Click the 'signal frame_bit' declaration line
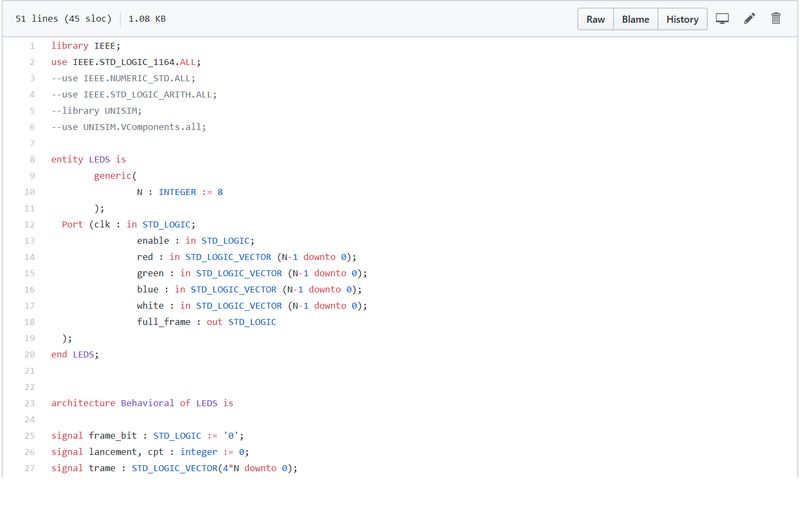800x508 pixels. tap(147, 436)
